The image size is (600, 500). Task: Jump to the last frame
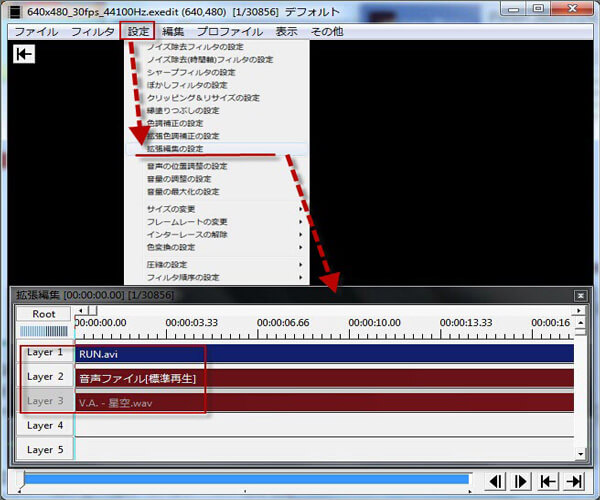coord(573,481)
